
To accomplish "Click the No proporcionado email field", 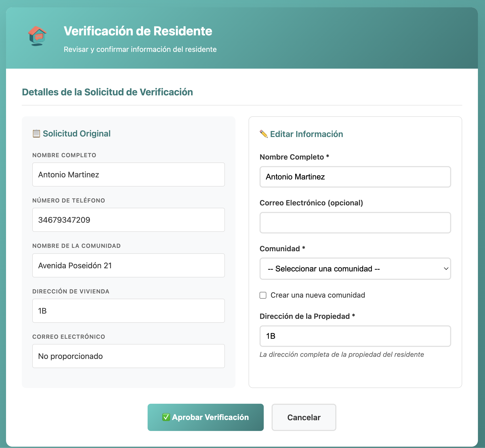I will (128, 356).
